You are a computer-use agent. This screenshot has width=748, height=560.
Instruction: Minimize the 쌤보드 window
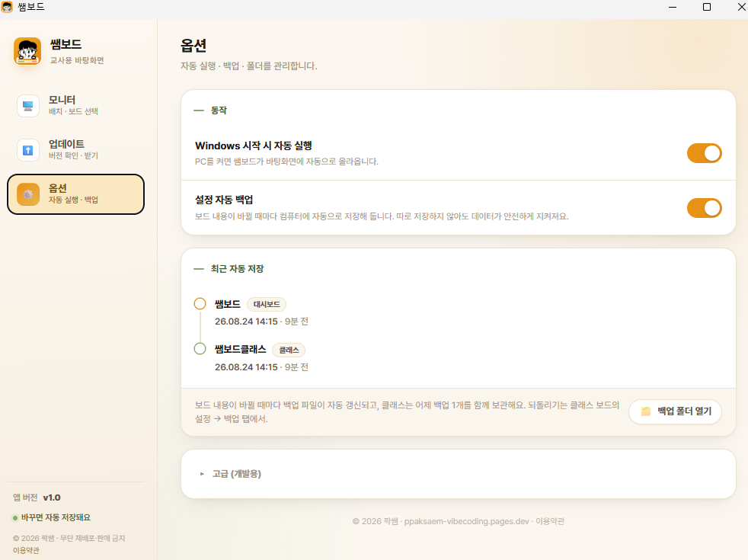click(x=673, y=7)
